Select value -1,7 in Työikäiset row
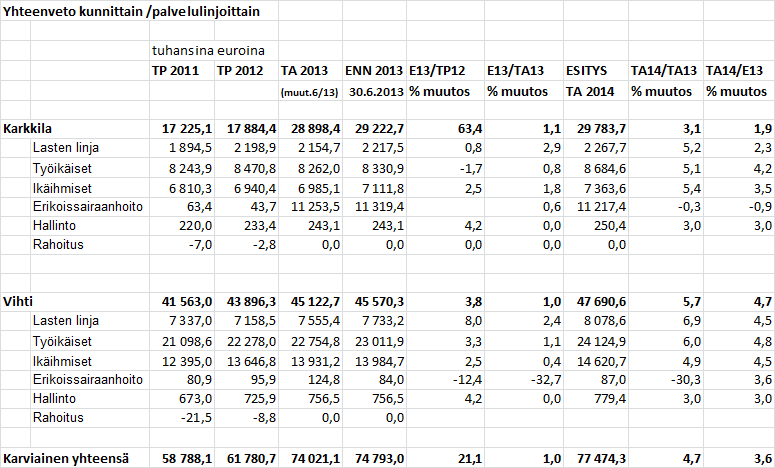The width and height of the screenshot is (775, 468). [x=471, y=169]
